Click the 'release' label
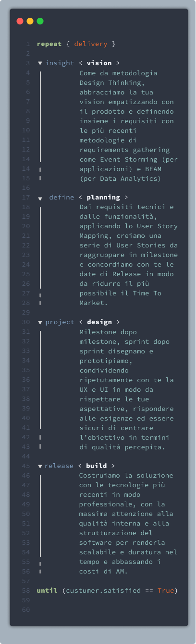The width and height of the screenshot is (196, 644). coord(59,466)
